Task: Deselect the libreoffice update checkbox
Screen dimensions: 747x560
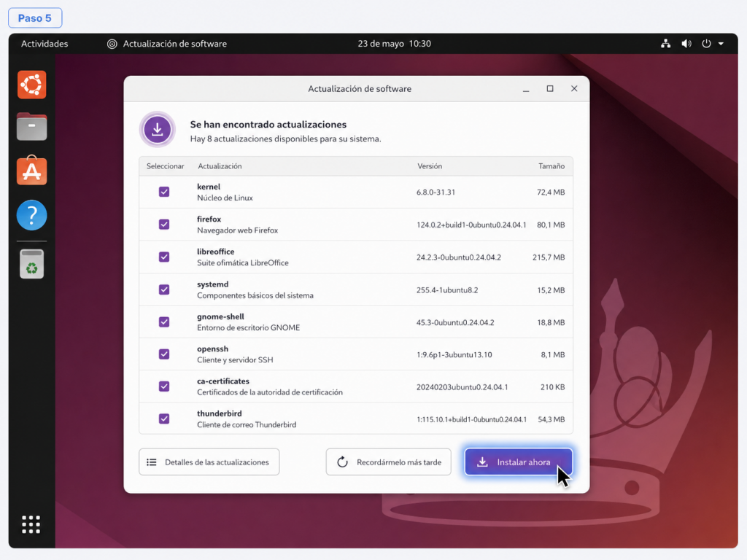Action: [164, 257]
